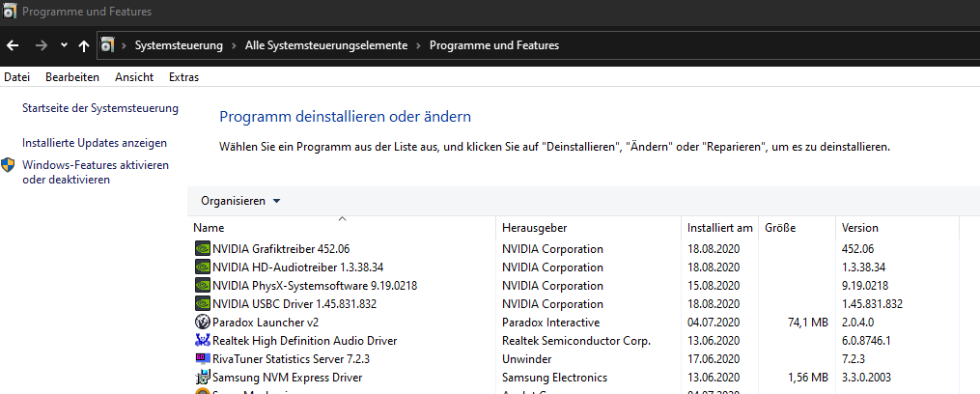Select NVIDIA HD-Audiotreiber 1.3.38.34 entry

coord(298,267)
